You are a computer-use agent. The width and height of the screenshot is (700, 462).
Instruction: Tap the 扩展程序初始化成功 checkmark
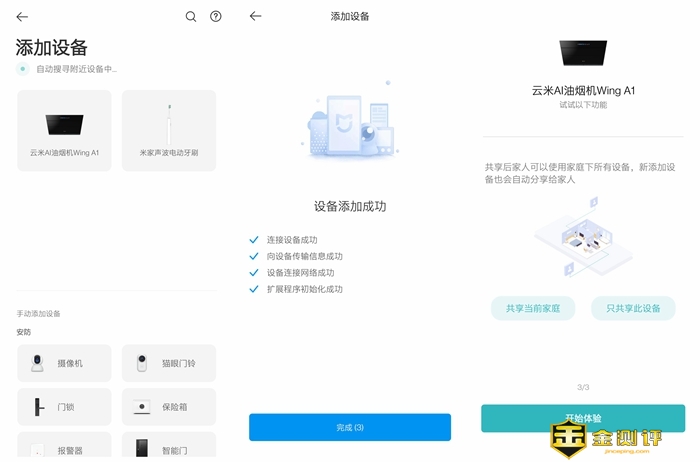(x=254, y=289)
